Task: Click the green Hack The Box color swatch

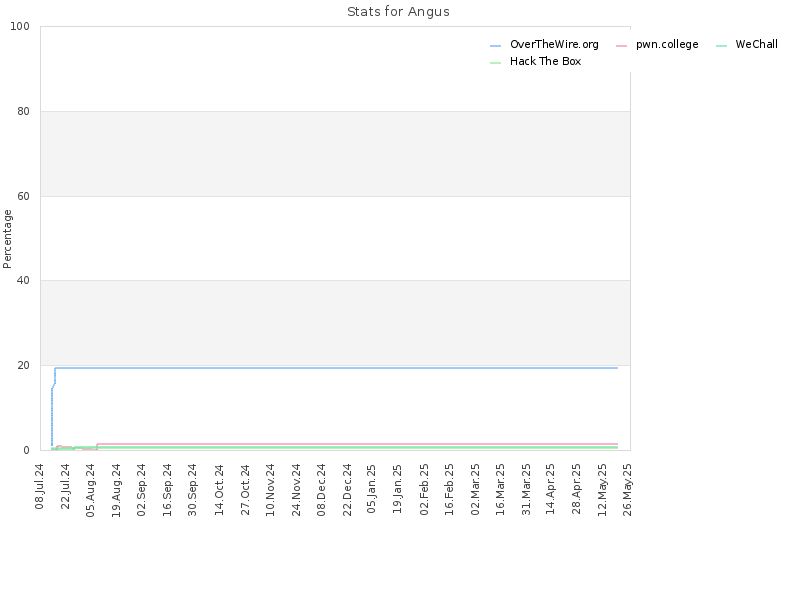Action: (x=495, y=63)
